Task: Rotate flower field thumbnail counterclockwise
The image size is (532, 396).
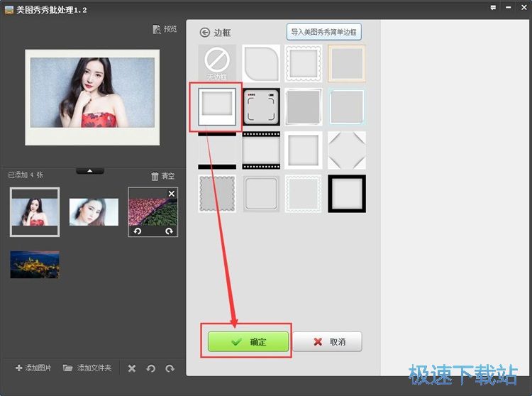Action: [x=137, y=231]
